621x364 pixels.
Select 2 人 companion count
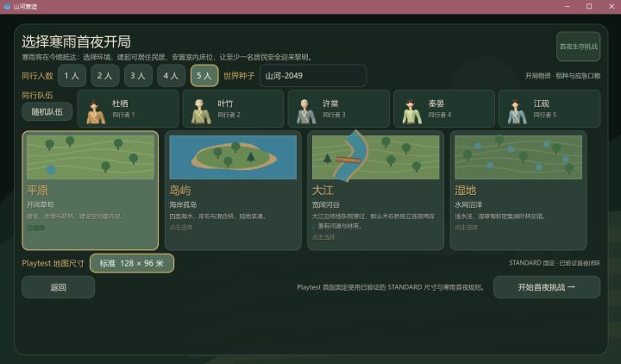105,76
